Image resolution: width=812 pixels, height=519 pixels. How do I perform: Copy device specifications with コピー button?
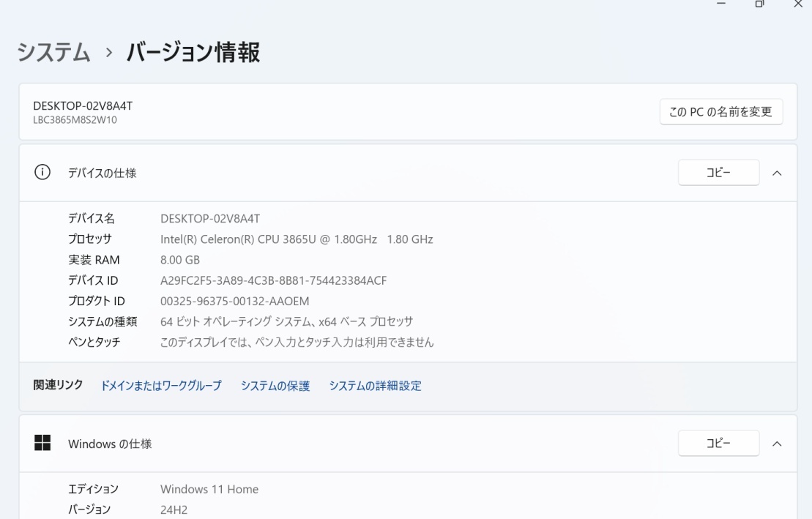tap(719, 173)
